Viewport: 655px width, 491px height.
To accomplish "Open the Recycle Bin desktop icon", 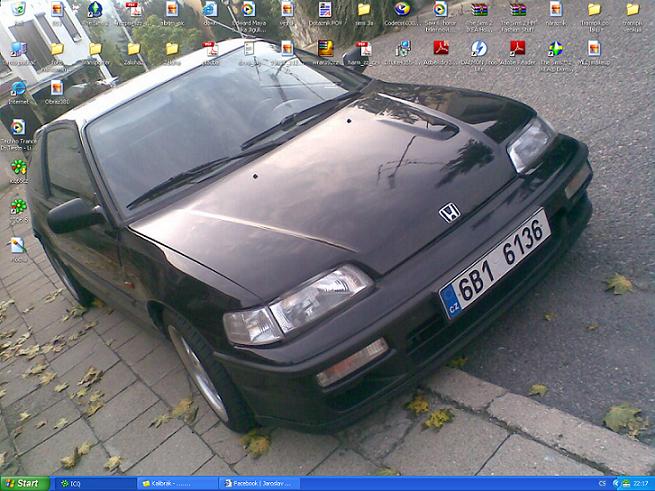I will pos(18,10).
